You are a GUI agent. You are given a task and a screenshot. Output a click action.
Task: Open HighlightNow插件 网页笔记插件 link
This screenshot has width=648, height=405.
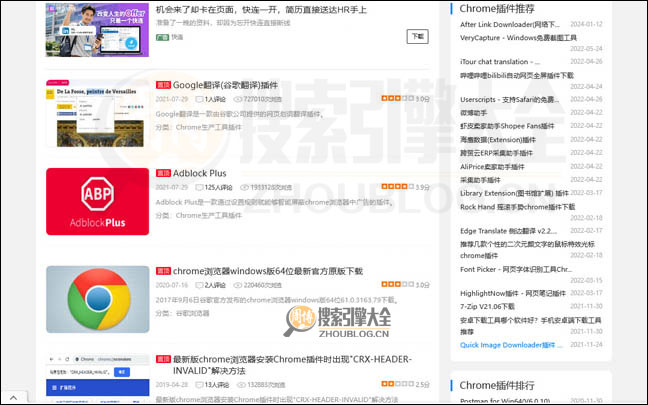pos(513,293)
